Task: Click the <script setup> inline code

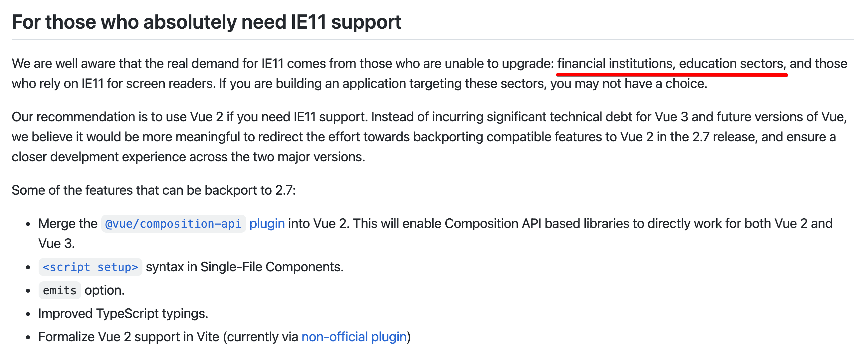Action: (x=90, y=267)
